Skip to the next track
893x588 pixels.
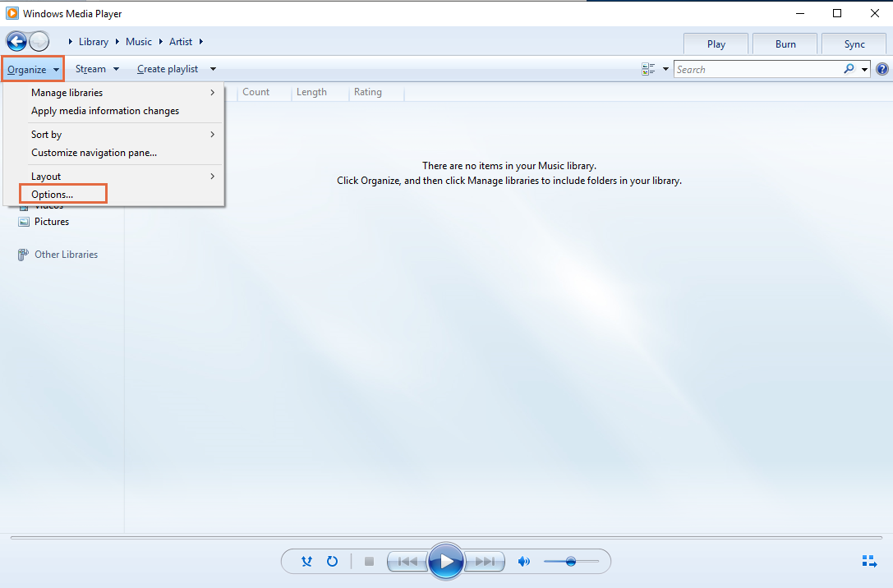485,561
